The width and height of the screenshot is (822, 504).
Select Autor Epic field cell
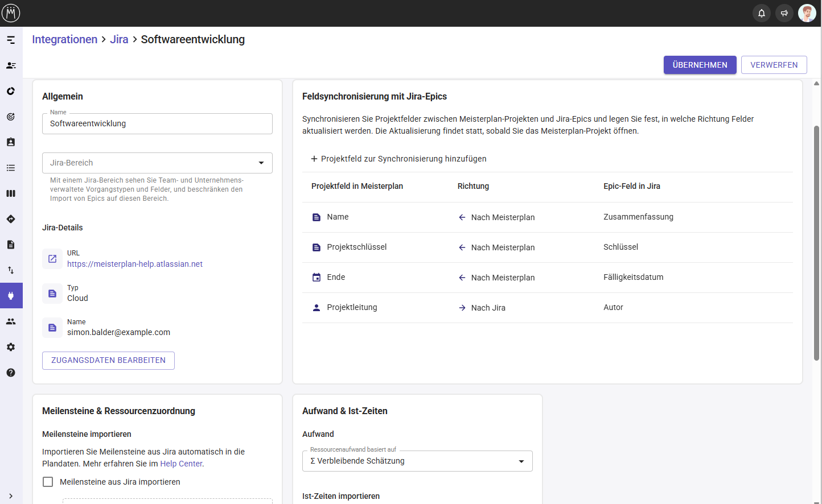click(x=613, y=307)
